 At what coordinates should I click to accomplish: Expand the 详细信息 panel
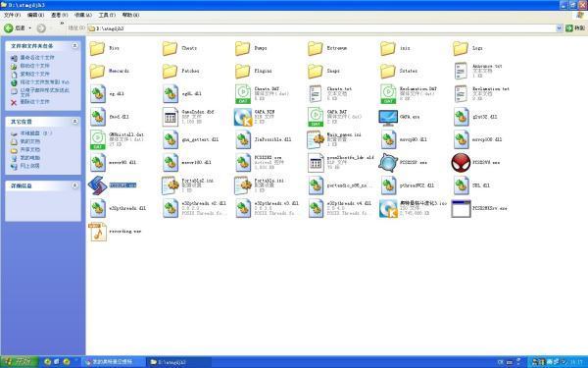pyautogui.click(x=75, y=185)
